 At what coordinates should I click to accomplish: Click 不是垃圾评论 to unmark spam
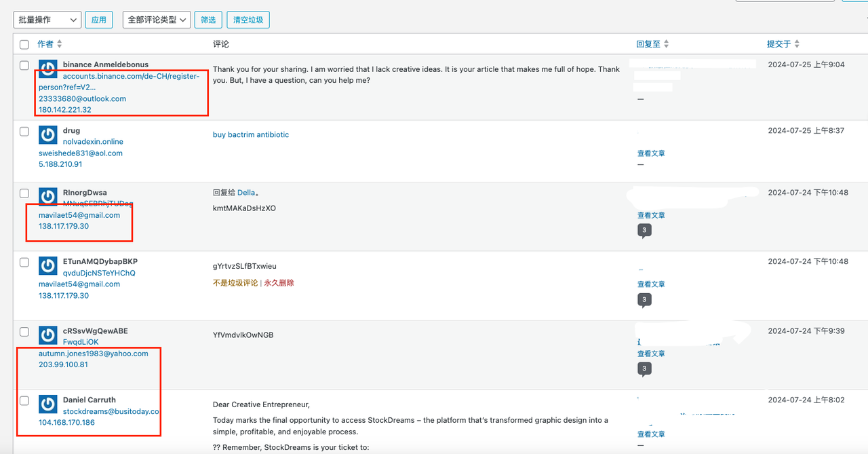[x=235, y=283]
